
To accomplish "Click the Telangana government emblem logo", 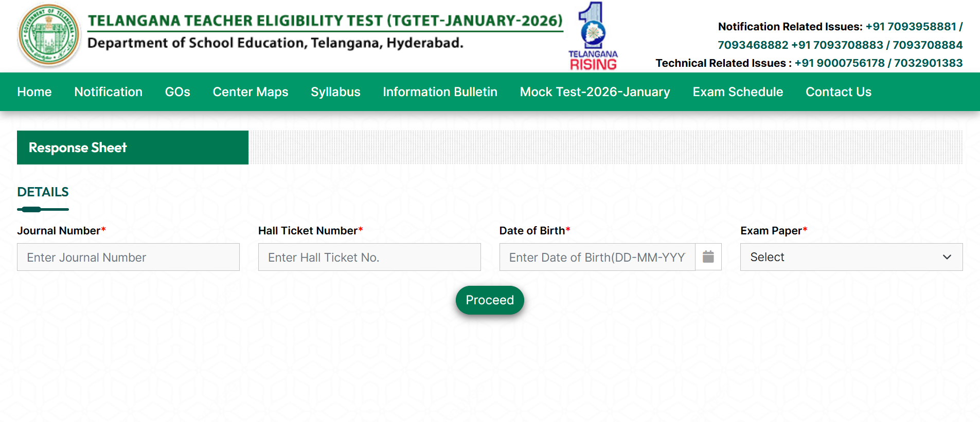I will click(49, 35).
